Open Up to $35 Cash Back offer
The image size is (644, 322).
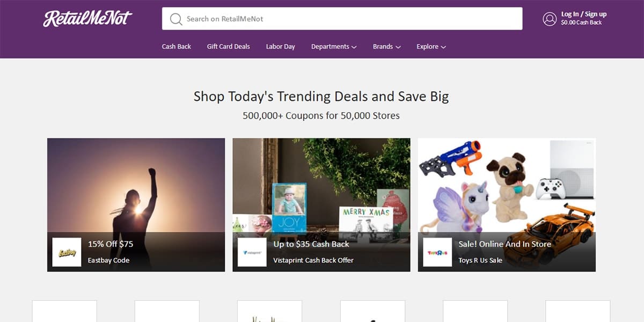click(311, 244)
